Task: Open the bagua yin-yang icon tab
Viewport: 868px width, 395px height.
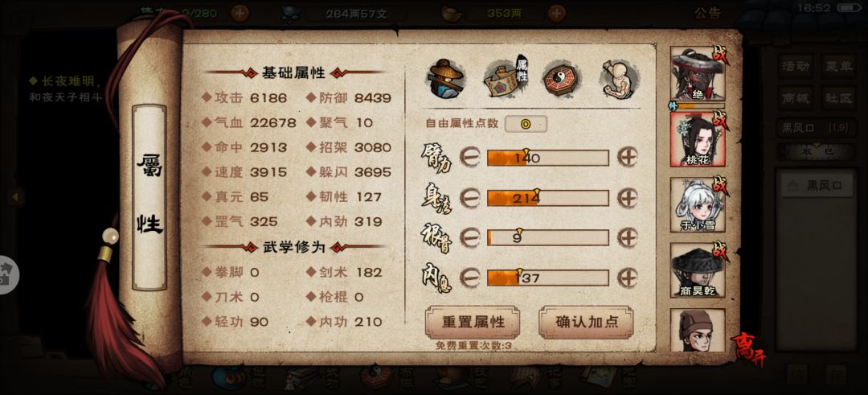Action: pyautogui.click(x=561, y=79)
